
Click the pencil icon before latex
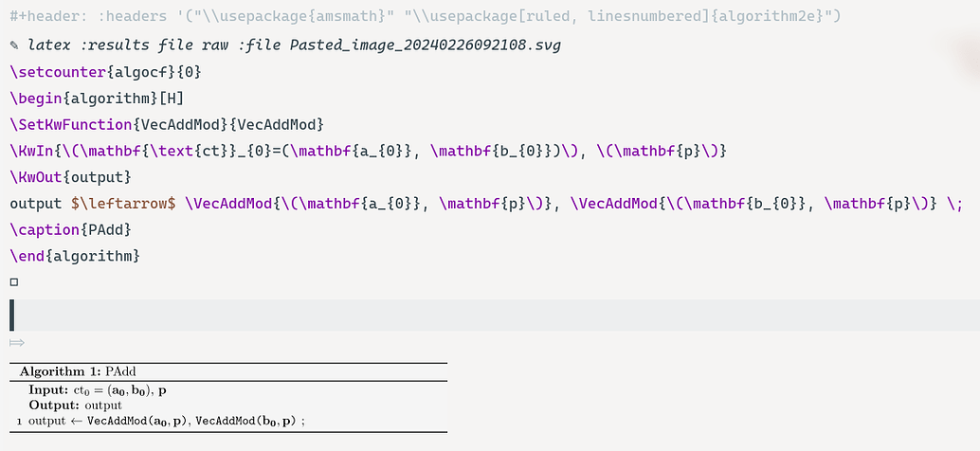[x=14, y=45]
